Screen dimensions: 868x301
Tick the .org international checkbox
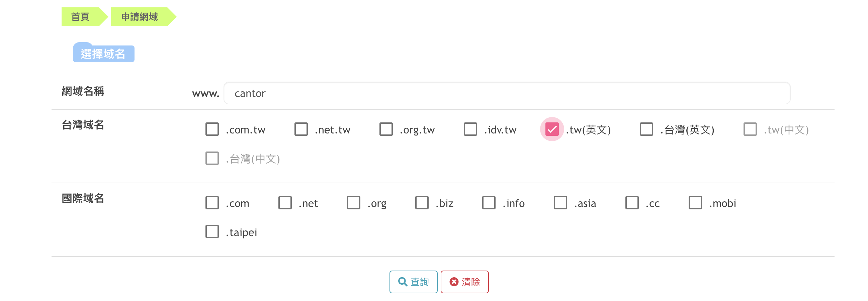tap(354, 203)
